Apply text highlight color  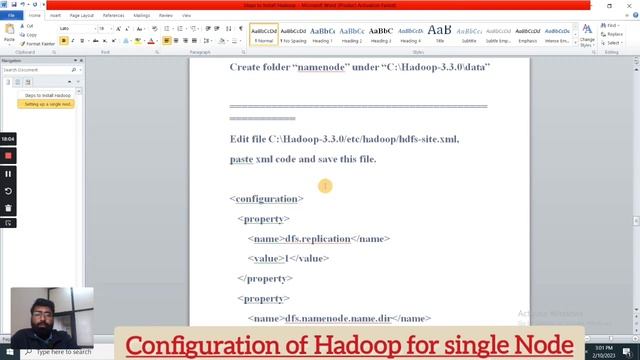[x=139, y=41]
